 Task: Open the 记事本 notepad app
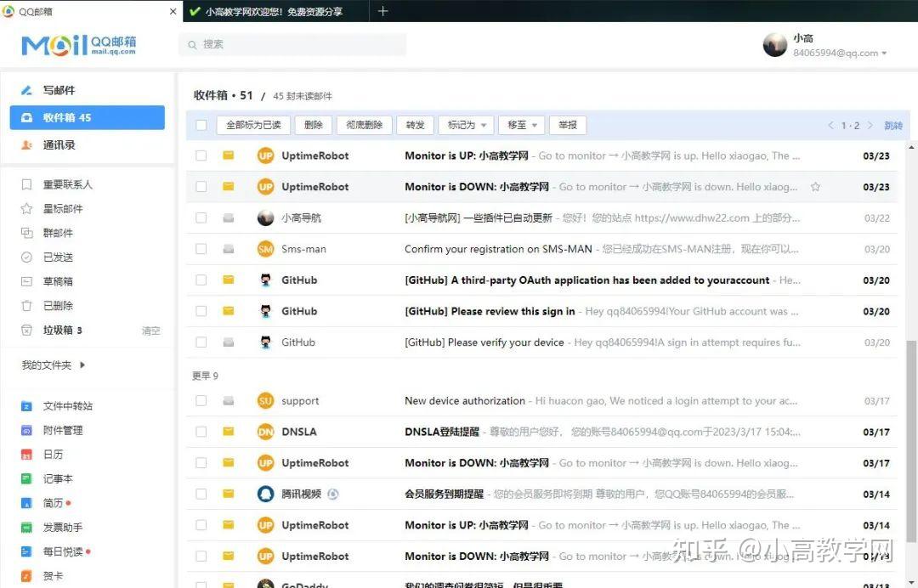[56, 478]
